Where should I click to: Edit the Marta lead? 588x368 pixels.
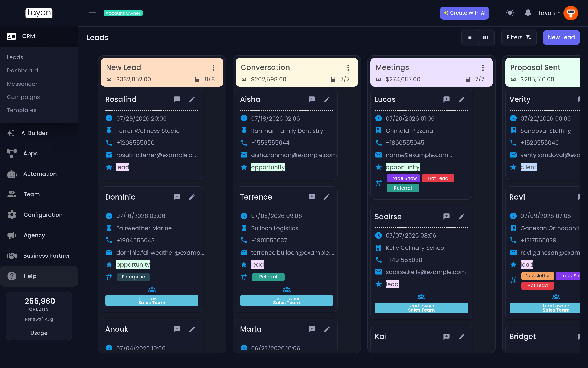tap(327, 329)
